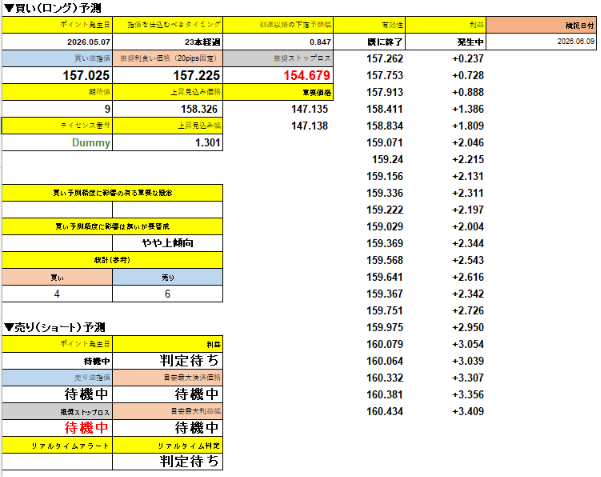601x477 pixels.
Task: Select the やや上傾向 cell
Action: pyautogui.click(x=167, y=243)
